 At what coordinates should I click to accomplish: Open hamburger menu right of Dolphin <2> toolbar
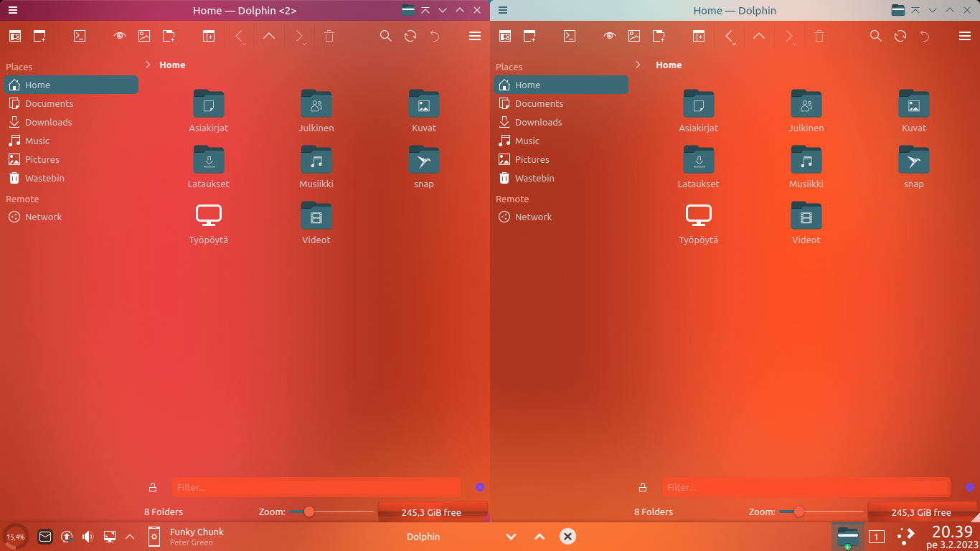click(475, 36)
